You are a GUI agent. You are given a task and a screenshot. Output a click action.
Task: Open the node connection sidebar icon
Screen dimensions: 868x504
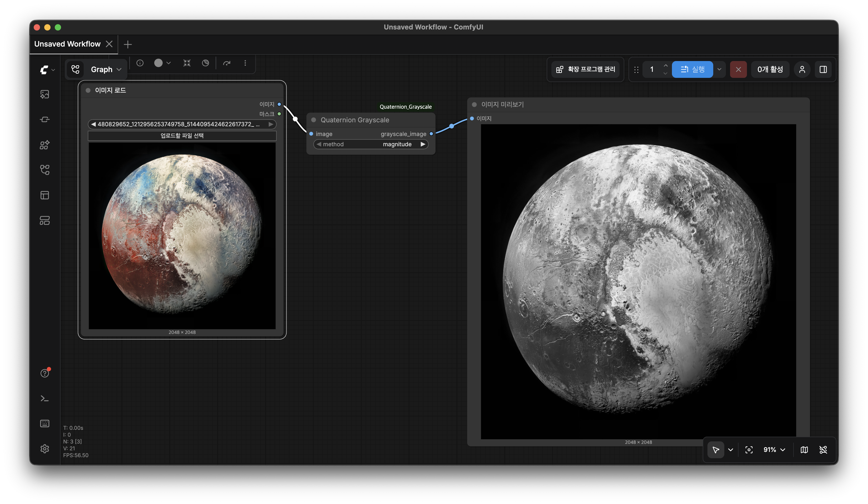(x=45, y=119)
